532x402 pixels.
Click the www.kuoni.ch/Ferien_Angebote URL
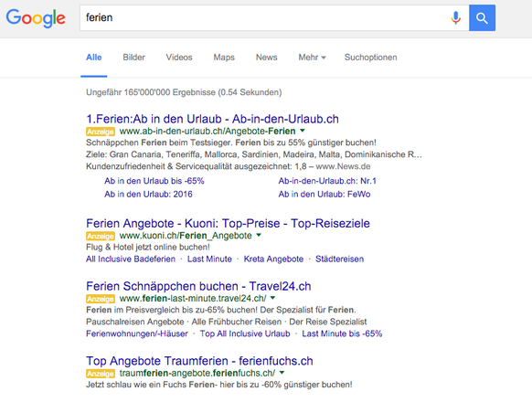click(x=186, y=236)
